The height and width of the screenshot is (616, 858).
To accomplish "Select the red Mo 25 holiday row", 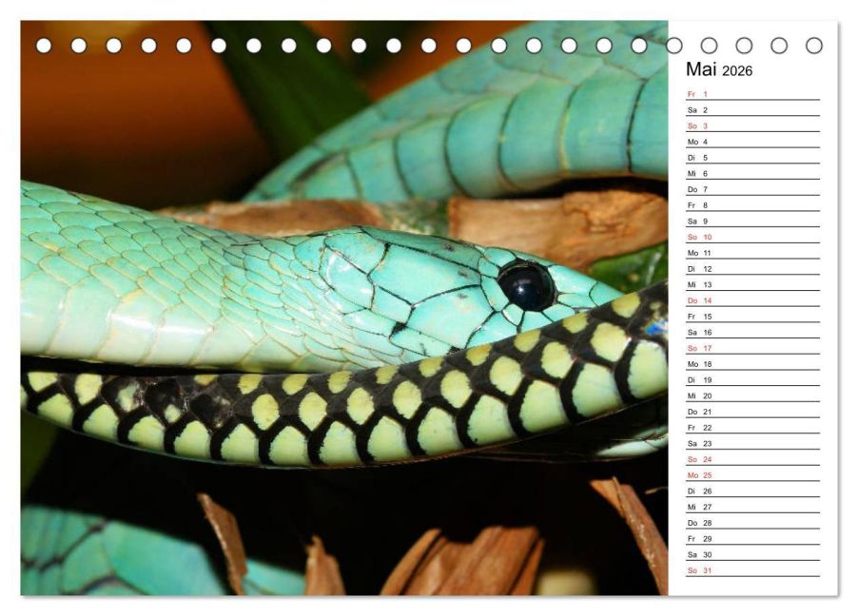I will (x=751, y=475).
